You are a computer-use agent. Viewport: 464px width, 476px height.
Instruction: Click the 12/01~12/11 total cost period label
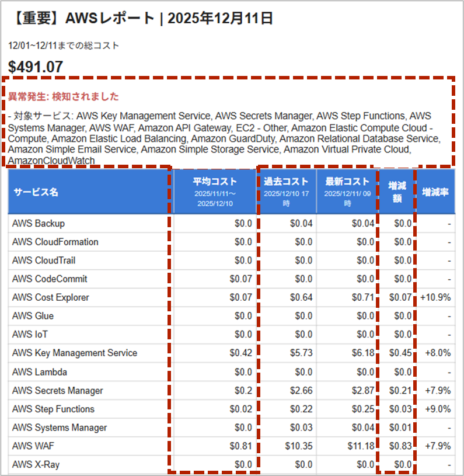64,46
